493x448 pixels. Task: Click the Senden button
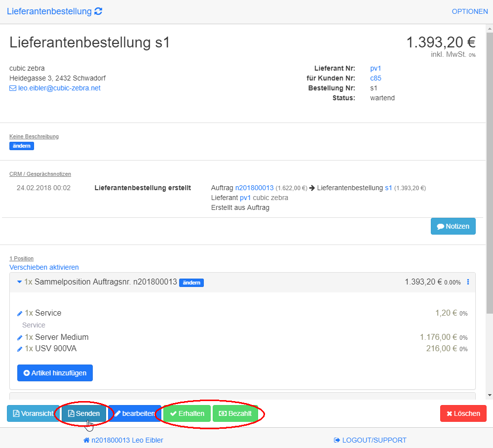pos(83,413)
